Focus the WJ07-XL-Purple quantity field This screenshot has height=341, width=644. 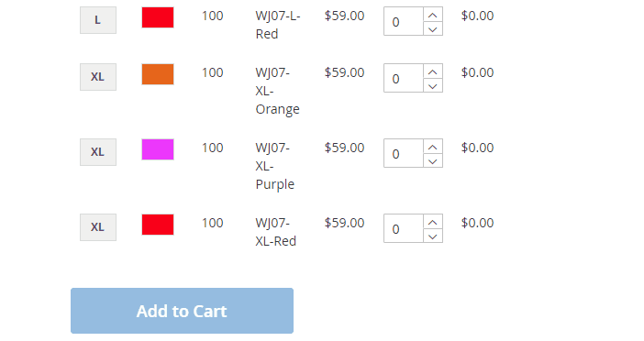click(x=404, y=153)
